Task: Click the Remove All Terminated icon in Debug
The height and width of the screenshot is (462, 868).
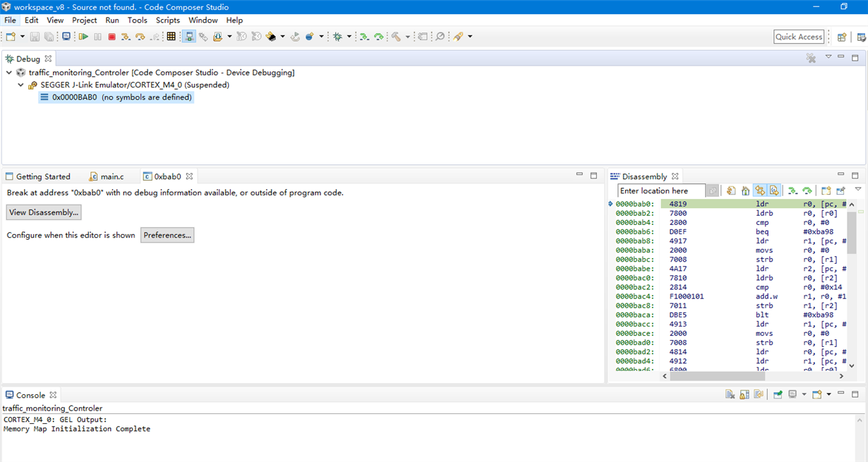Action: pyautogui.click(x=811, y=59)
